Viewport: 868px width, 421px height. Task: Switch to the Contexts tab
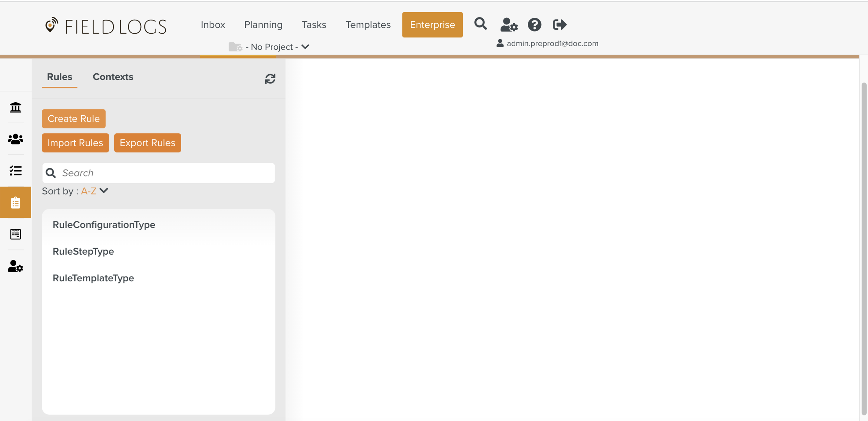(113, 77)
